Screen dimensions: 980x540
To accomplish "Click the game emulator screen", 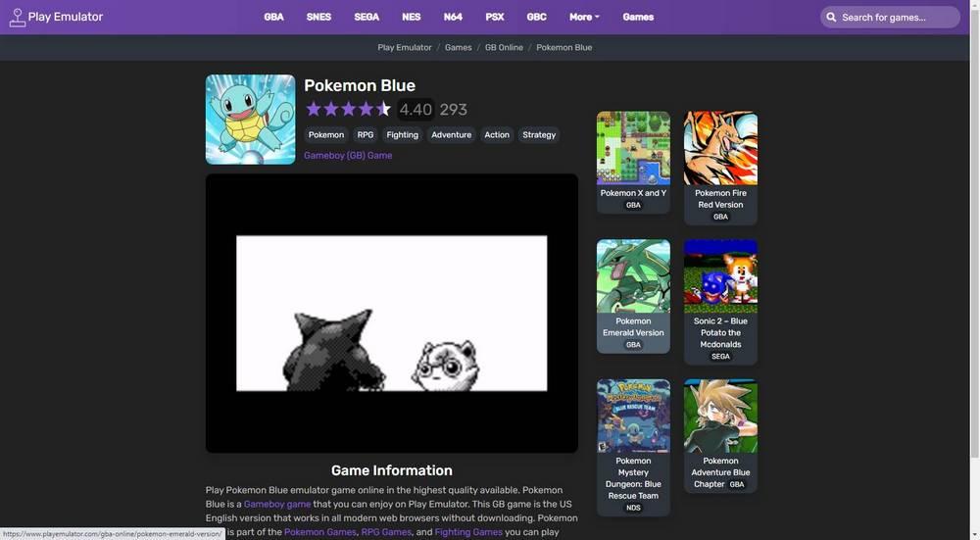I will 391,314.
